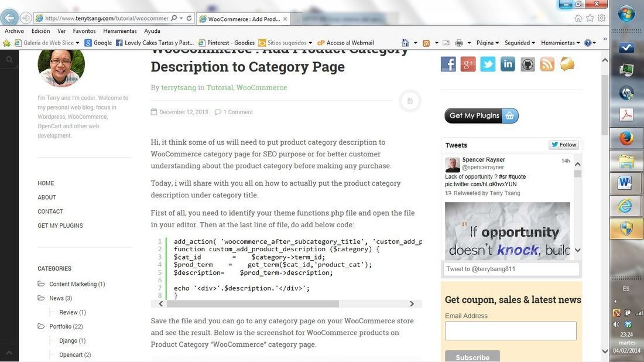Viewport: 644px width, 362px height.
Task: Open the print options dropdown arrow
Action: click(469, 43)
